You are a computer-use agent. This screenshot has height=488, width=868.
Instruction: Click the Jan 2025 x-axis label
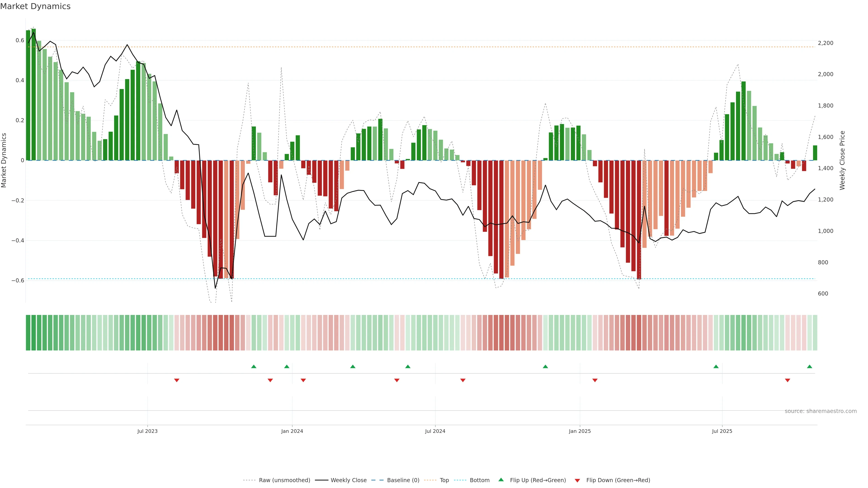(580, 431)
